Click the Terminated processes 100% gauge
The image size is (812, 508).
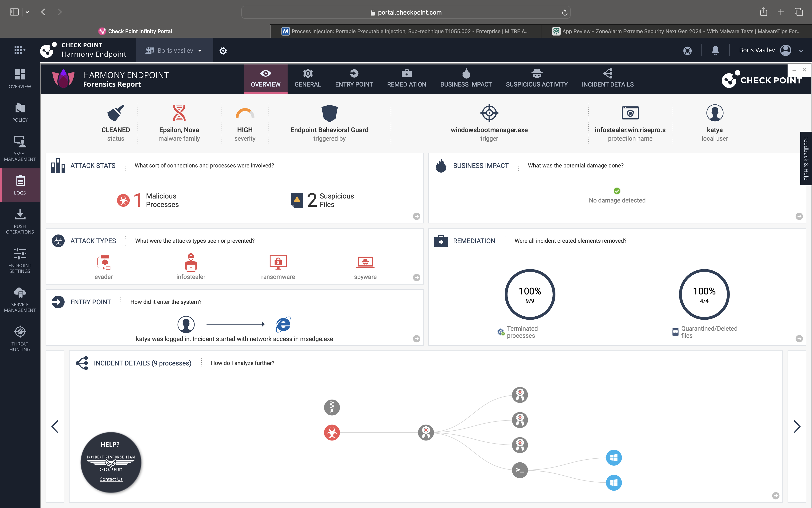530,294
